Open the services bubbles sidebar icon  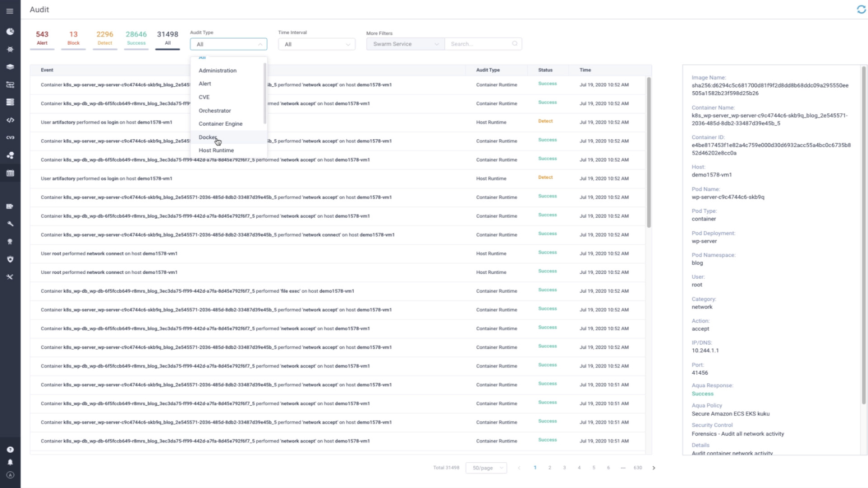click(x=10, y=155)
